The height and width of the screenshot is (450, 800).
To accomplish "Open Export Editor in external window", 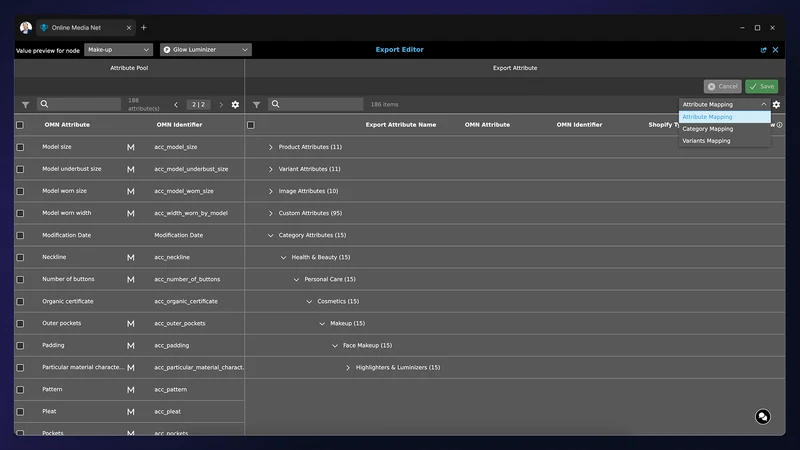I will click(763, 50).
